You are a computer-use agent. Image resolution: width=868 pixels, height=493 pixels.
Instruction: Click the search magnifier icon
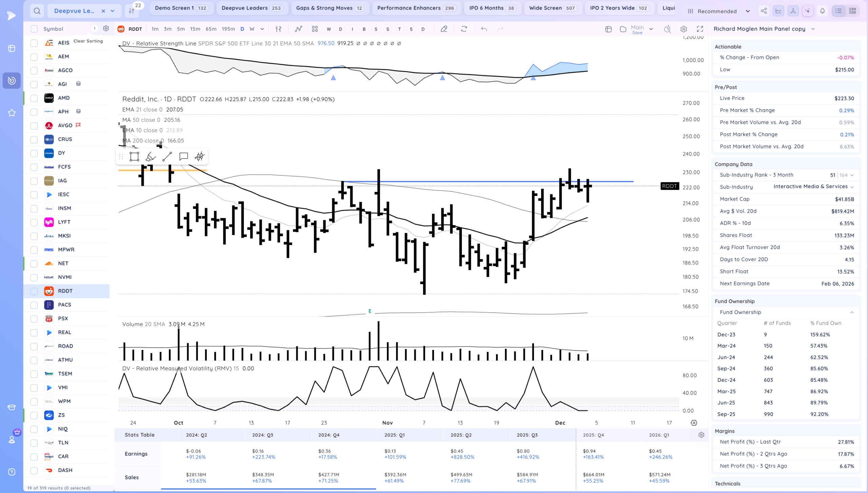coord(37,11)
